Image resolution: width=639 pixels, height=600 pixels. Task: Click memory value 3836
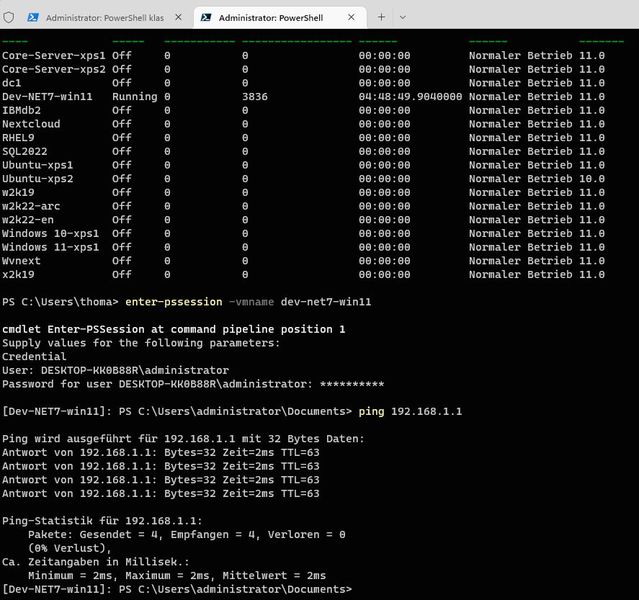click(x=255, y=97)
